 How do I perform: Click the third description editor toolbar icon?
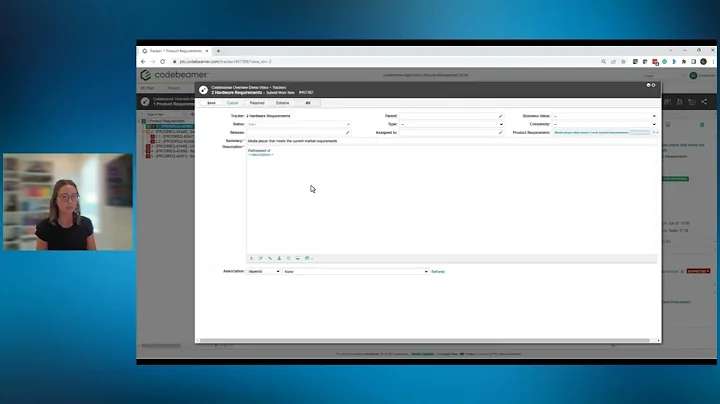pos(270,258)
